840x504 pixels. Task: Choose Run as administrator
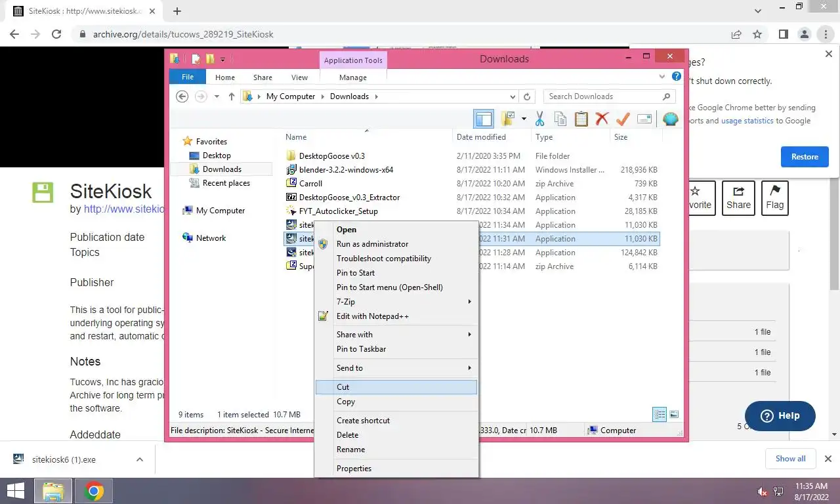[396, 244]
